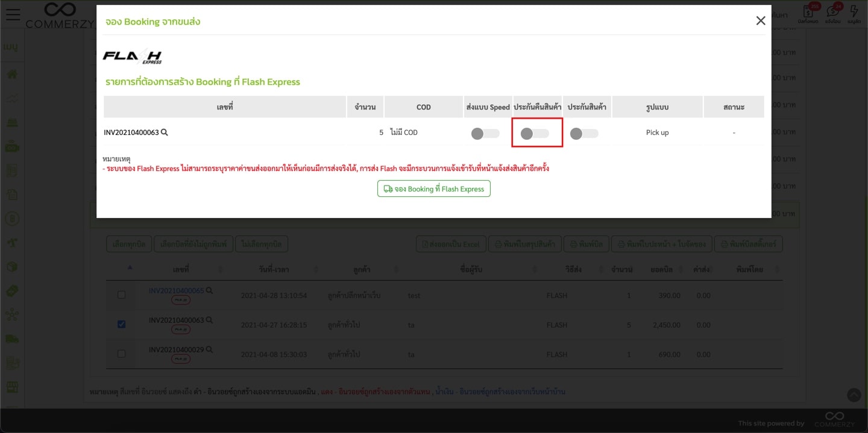Open the lightning bolt menu icon
Image resolution: width=868 pixels, height=433 pixels.
[854, 12]
